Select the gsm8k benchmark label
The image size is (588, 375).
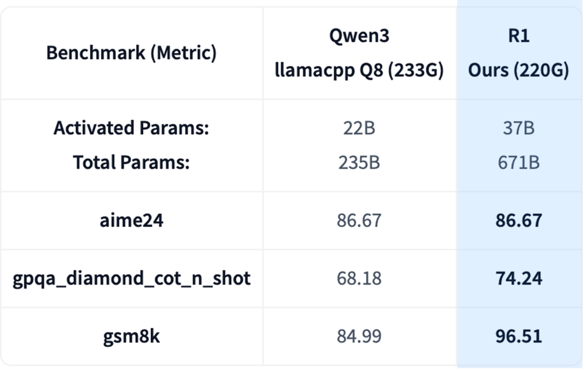[131, 336]
